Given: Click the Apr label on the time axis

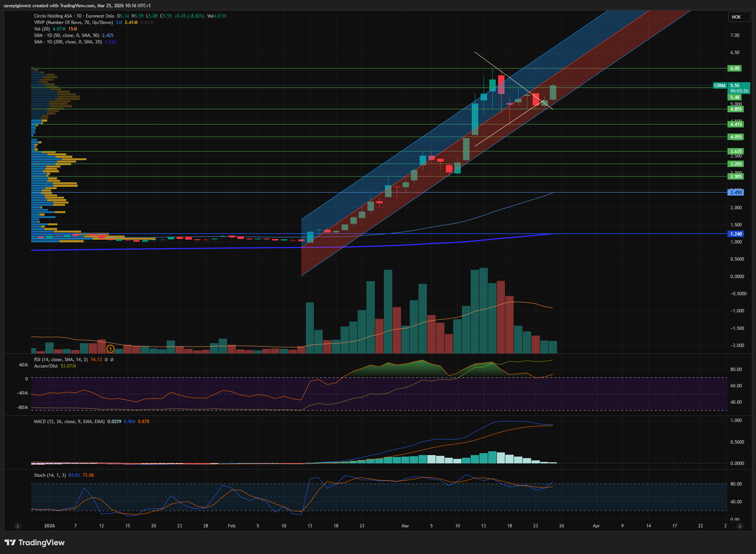Looking at the screenshot, I should click(x=596, y=526).
